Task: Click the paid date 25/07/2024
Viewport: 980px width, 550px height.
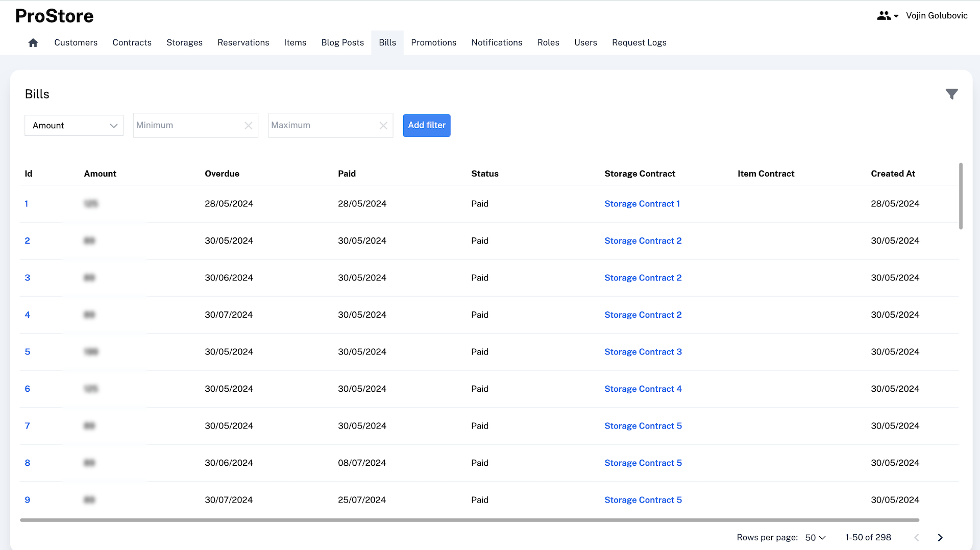Action: click(x=362, y=500)
